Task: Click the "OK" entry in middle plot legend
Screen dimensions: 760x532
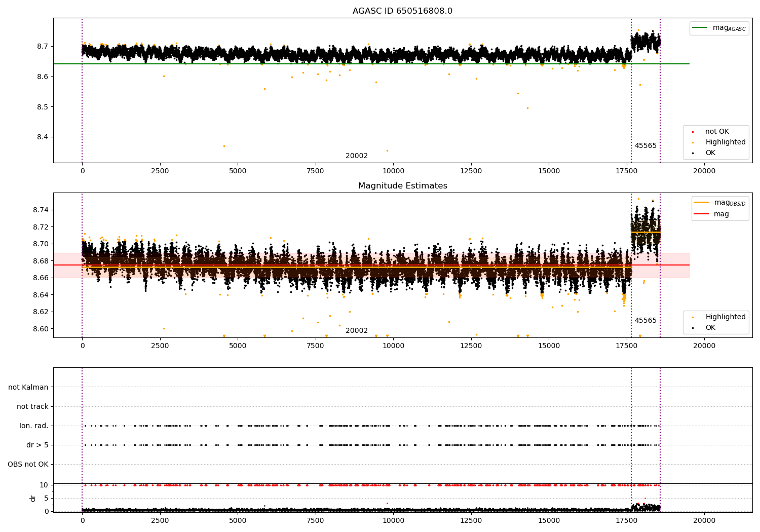Action: coord(710,328)
